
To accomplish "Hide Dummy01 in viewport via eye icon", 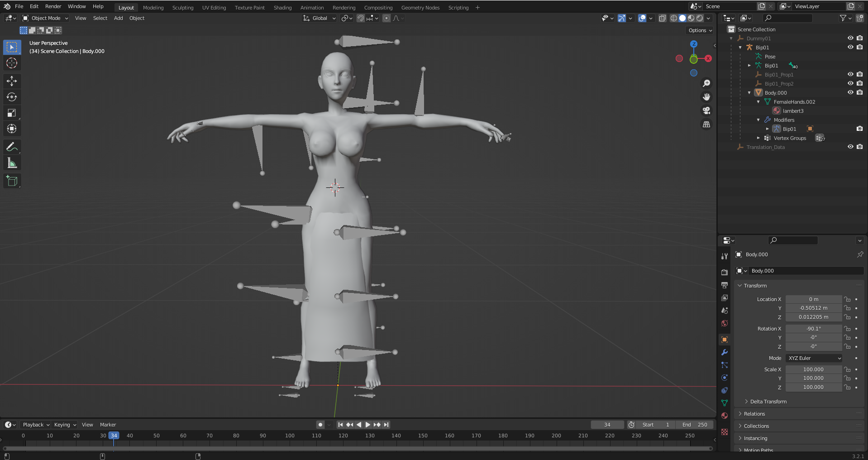I will [x=850, y=38].
